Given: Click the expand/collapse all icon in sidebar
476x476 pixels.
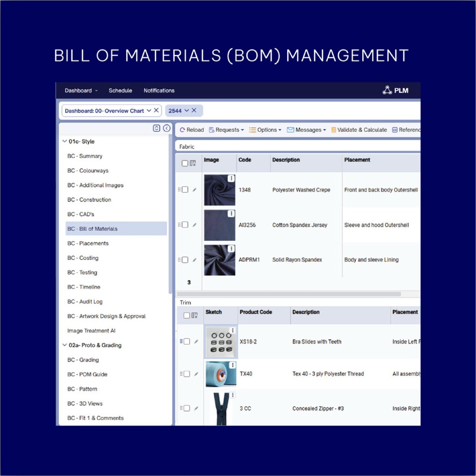Looking at the screenshot, I should tap(157, 128).
